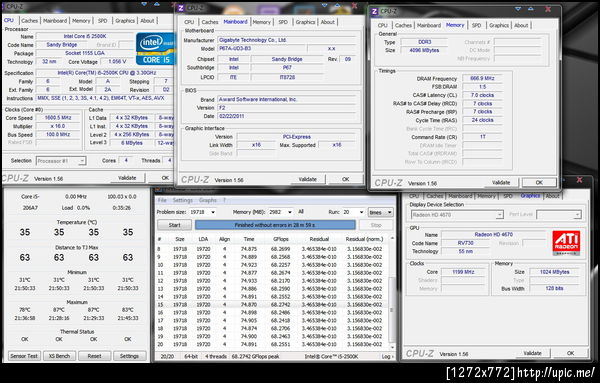This screenshot has height=383, width=600.
Task: Select Graphics tab in Mainboard window
Action: (x=305, y=22)
